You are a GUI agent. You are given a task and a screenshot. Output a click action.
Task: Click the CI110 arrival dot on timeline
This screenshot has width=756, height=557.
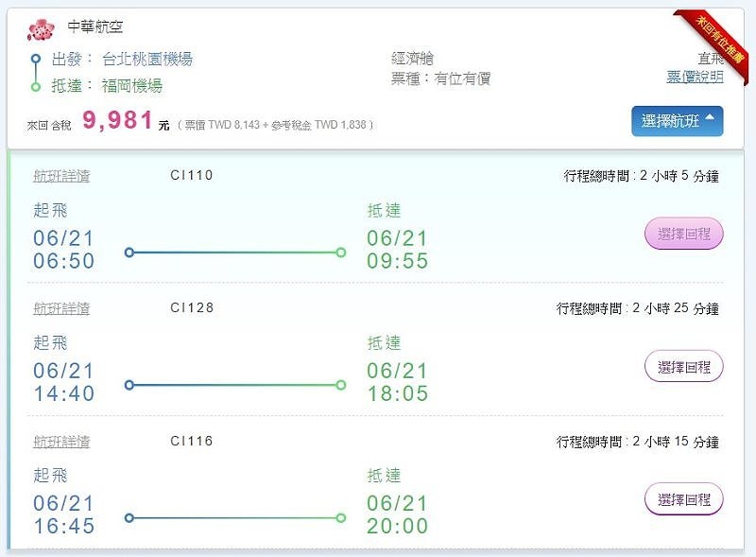(x=340, y=252)
